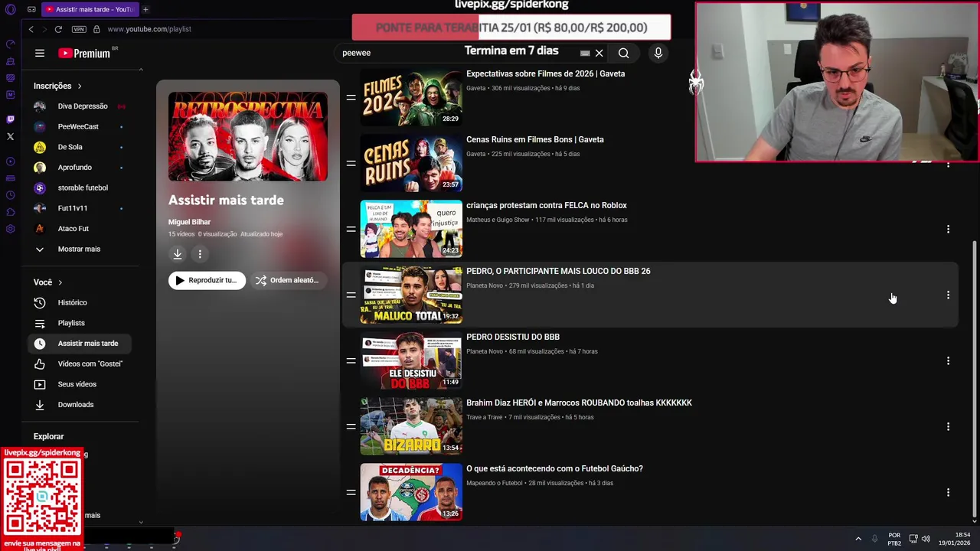The image size is (980, 551).
Task: Open Vídeos com Gostei sidebar item
Action: (81, 364)
